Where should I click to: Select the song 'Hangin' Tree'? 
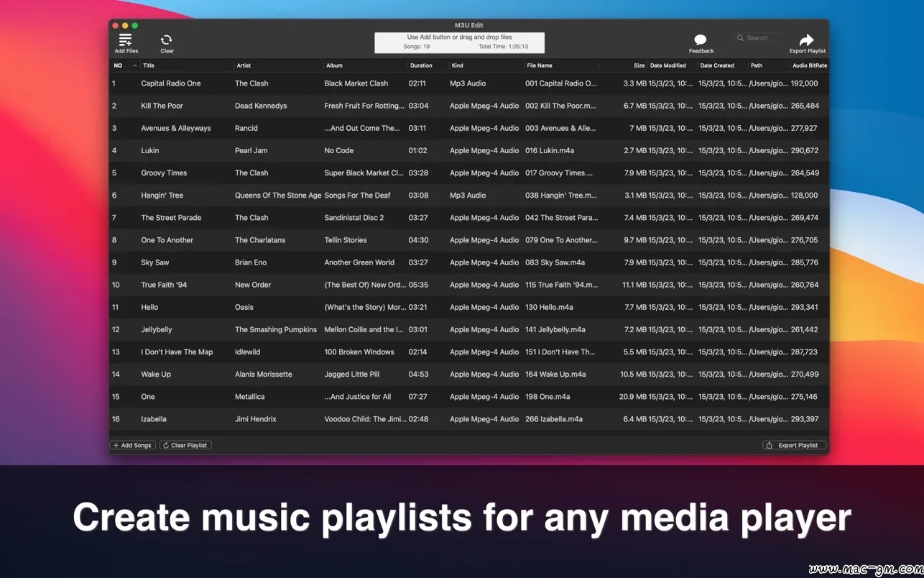(x=162, y=195)
